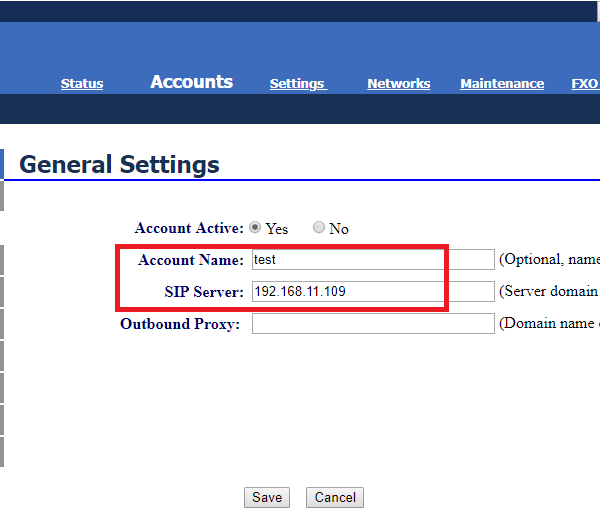Set Account Active to No
Viewport: 600px width, 516px height.
(x=319, y=228)
